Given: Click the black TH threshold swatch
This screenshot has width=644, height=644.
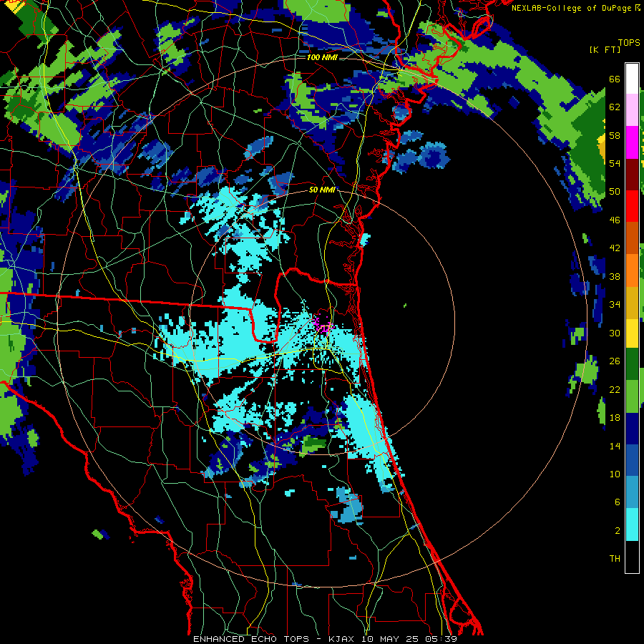Looking at the screenshot, I should [x=632, y=557].
